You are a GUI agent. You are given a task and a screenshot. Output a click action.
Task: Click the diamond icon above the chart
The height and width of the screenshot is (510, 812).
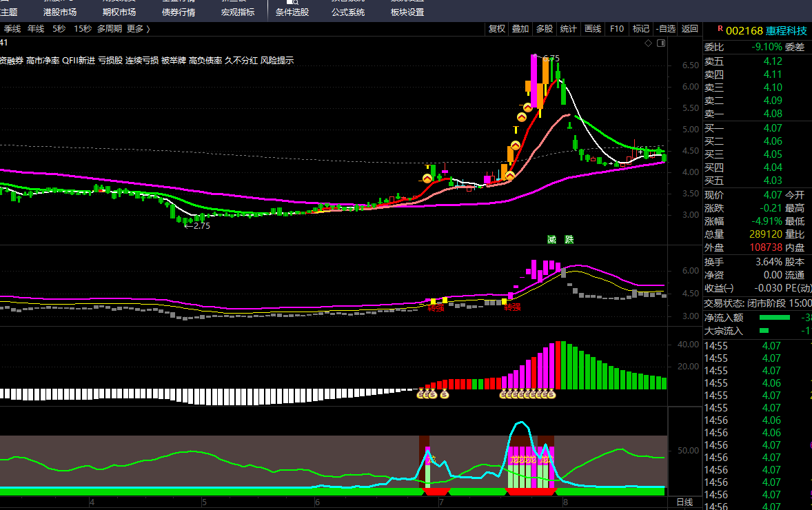point(648,43)
